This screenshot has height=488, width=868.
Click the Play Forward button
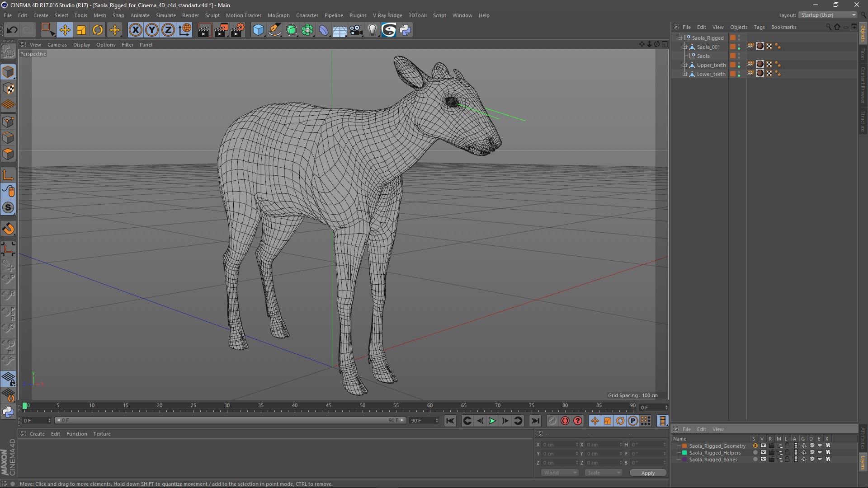(492, 421)
